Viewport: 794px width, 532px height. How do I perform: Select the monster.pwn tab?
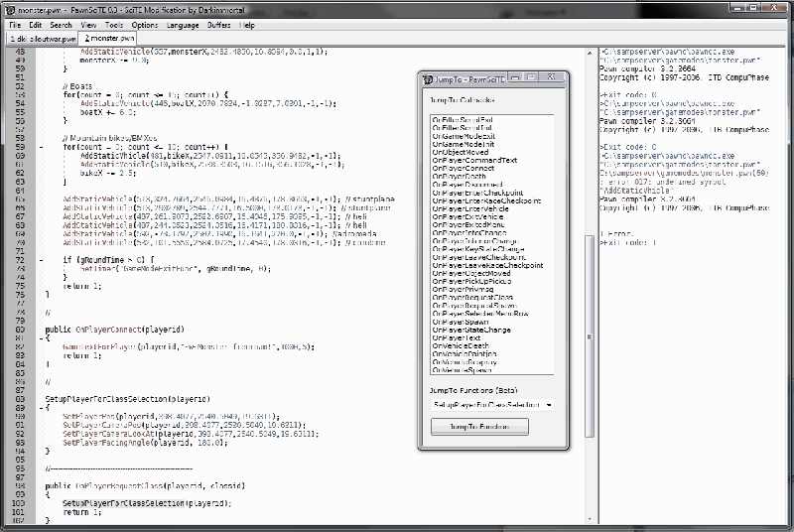pyautogui.click(x=110, y=38)
